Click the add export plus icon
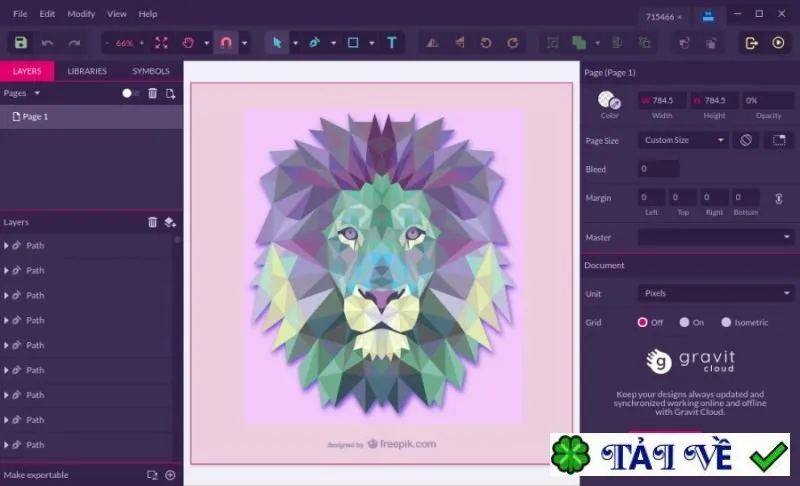This screenshot has width=800, height=486. coord(170,475)
